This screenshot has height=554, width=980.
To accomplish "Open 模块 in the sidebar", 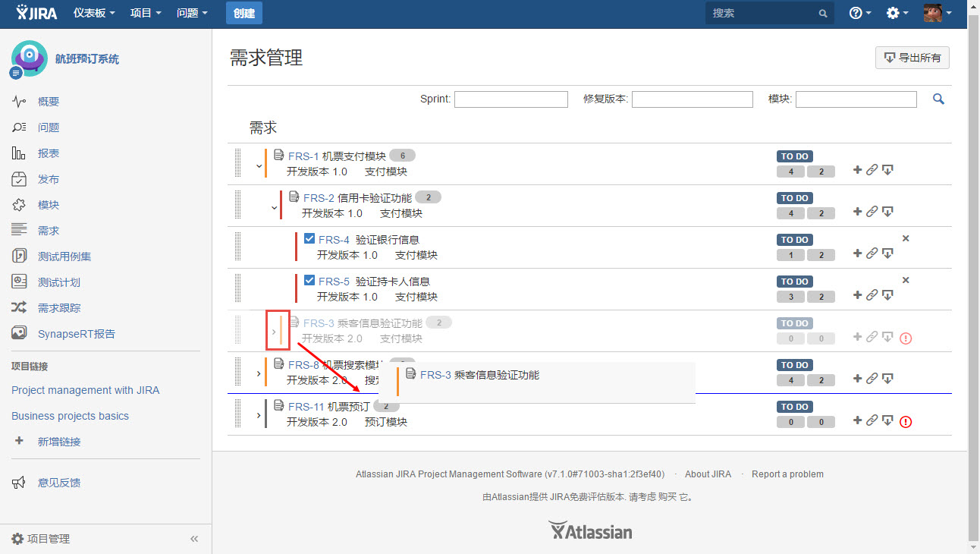I will point(49,205).
